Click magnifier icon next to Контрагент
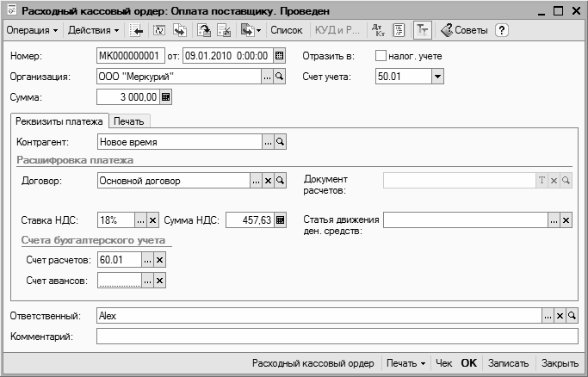The image size is (588, 377). (279, 141)
